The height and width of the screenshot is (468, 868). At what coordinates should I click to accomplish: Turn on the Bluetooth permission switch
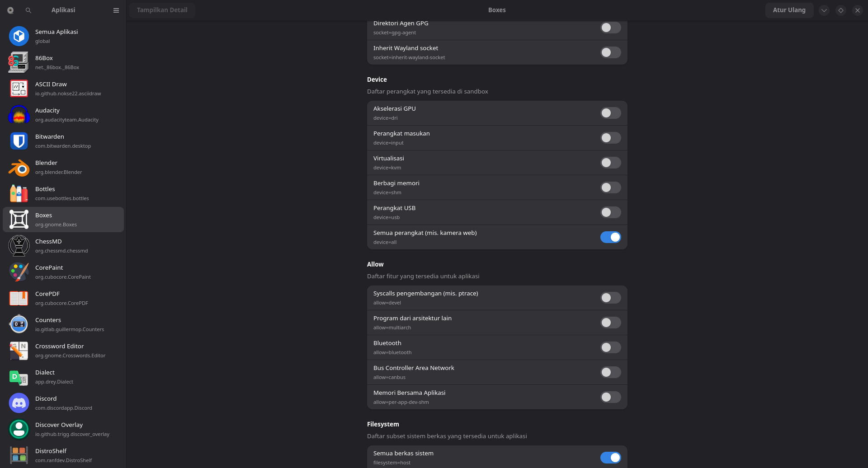click(x=610, y=347)
